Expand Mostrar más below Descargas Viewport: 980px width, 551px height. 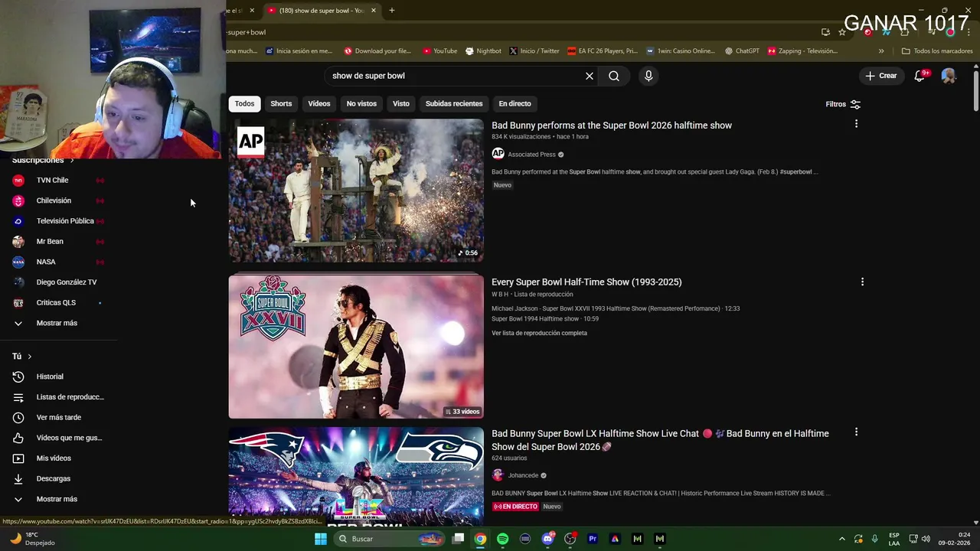[58, 499]
